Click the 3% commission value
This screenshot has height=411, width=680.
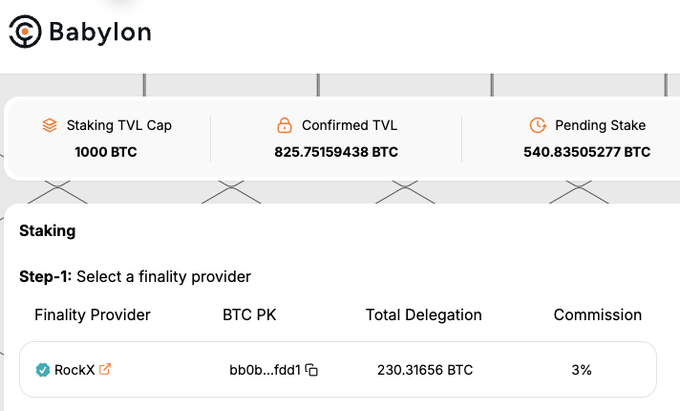(x=581, y=370)
